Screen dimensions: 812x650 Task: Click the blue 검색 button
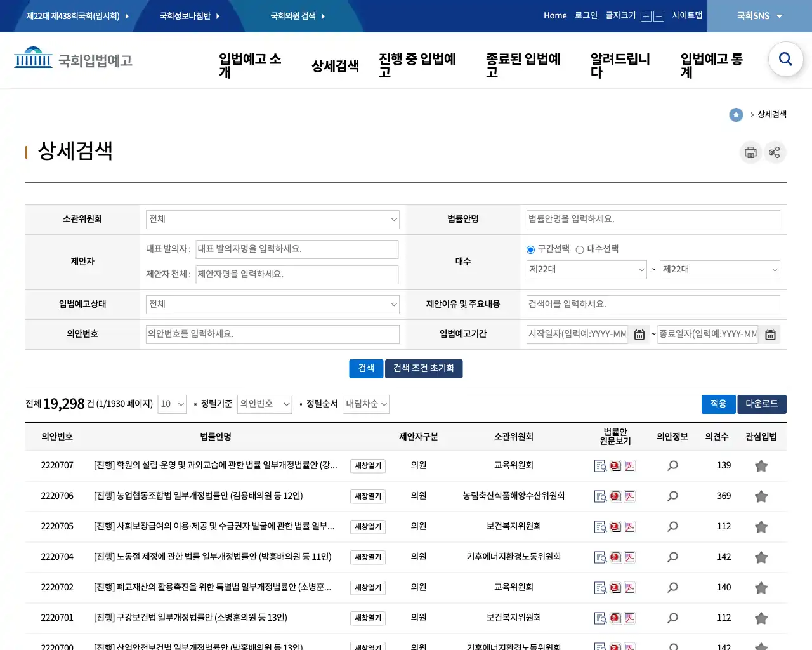366,369
